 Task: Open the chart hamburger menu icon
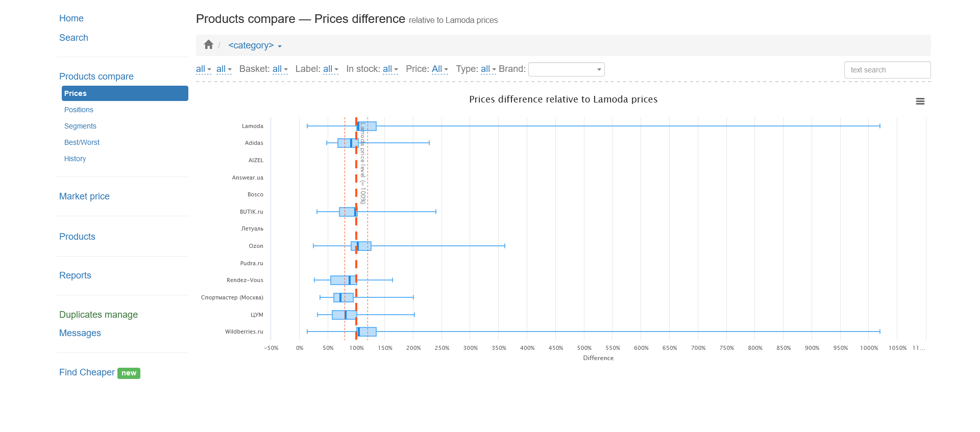pos(920,101)
